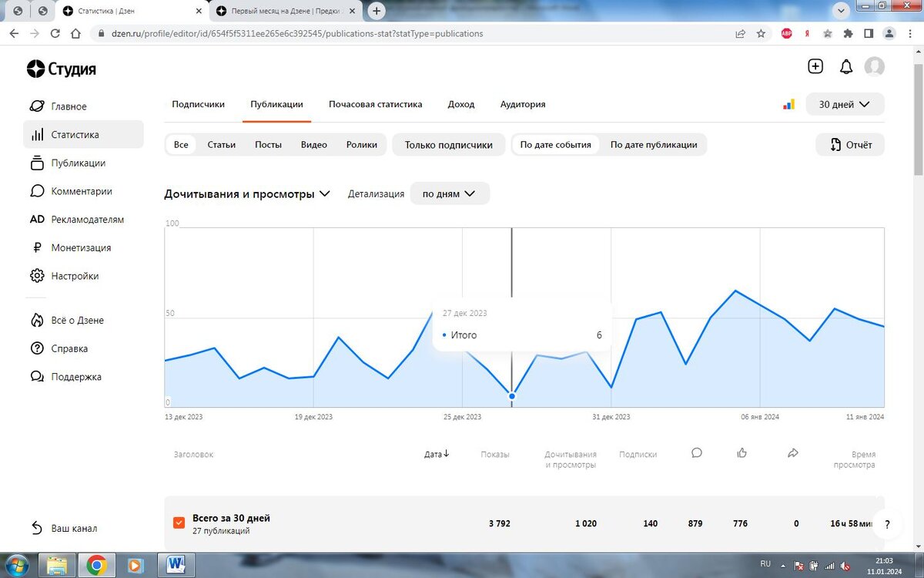This screenshot has height=578, width=924.
Task: Click the share page icon in address bar
Action: (740, 34)
